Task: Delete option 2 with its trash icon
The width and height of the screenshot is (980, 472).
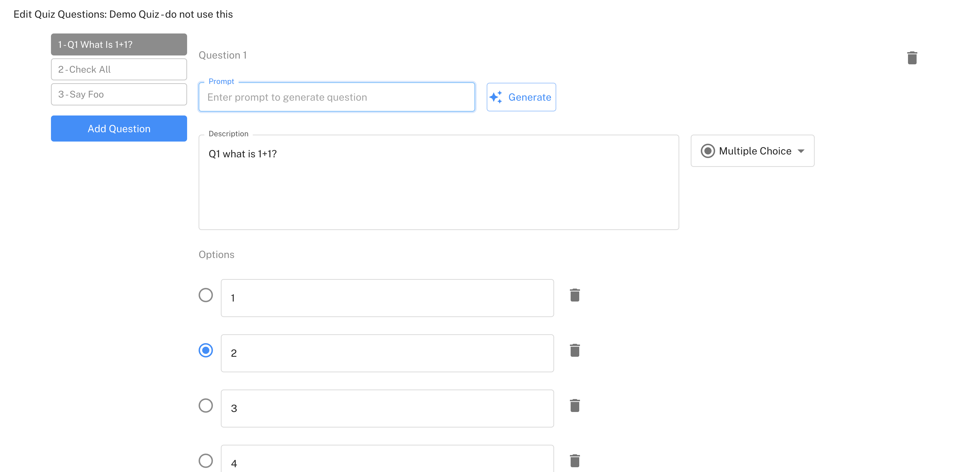Action: tap(574, 350)
